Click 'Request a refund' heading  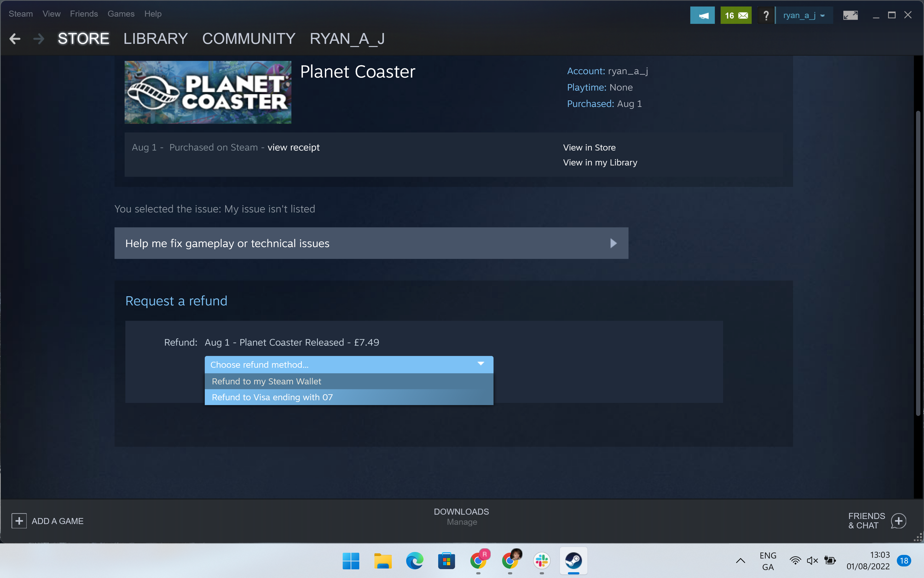pos(176,301)
